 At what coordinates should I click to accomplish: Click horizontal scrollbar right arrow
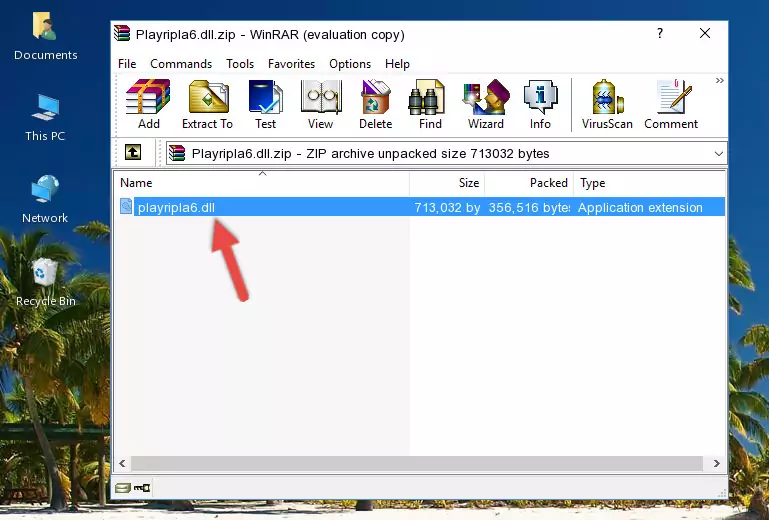[x=717, y=463]
